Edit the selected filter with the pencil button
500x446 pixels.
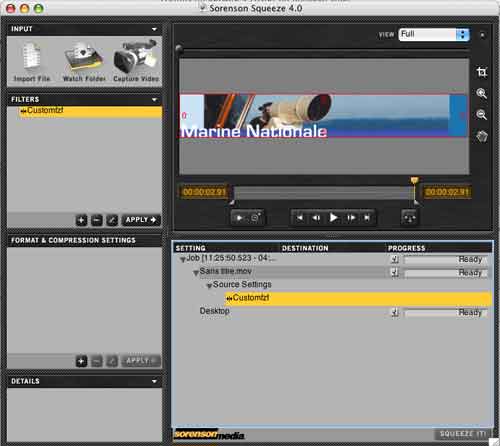(112, 220)
